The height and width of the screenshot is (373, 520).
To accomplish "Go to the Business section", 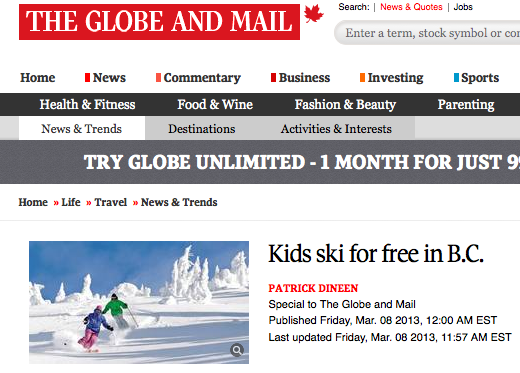I will click(301, 78).
